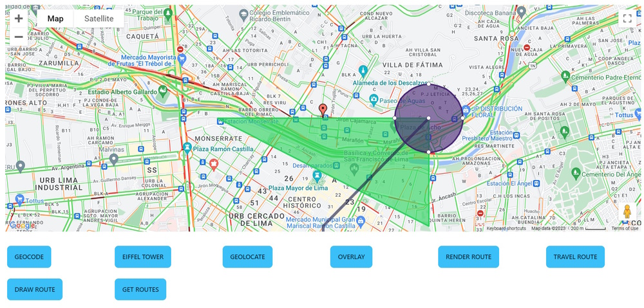This screenshot has height=308, width=644.
Task: Click the Google logo on map
Action: coord(22,225)
